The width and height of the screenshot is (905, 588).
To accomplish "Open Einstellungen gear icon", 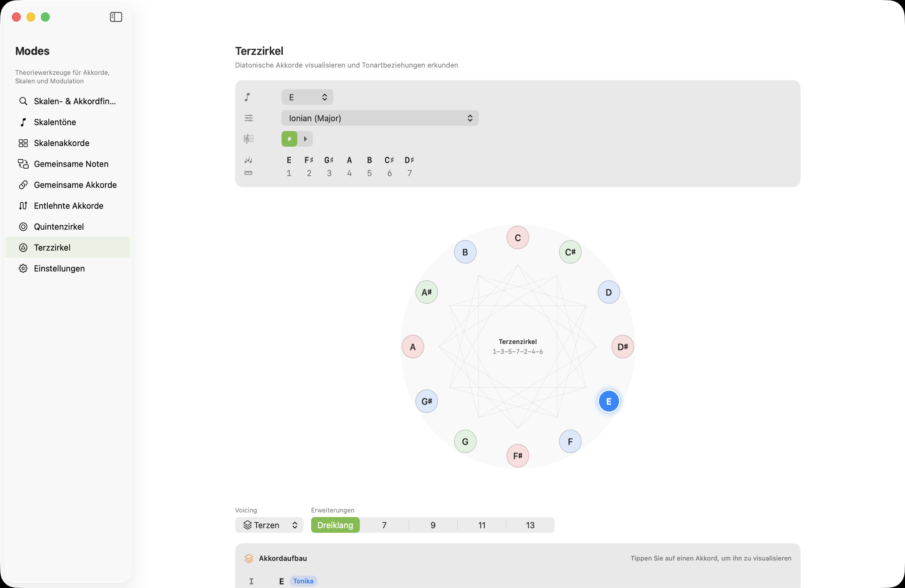I will [x=23, y=268].
